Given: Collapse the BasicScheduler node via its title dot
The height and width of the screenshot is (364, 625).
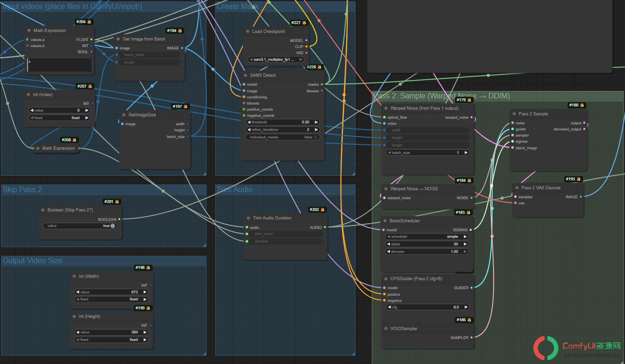Looking at the screenshot, I should (x=385, y=221).
